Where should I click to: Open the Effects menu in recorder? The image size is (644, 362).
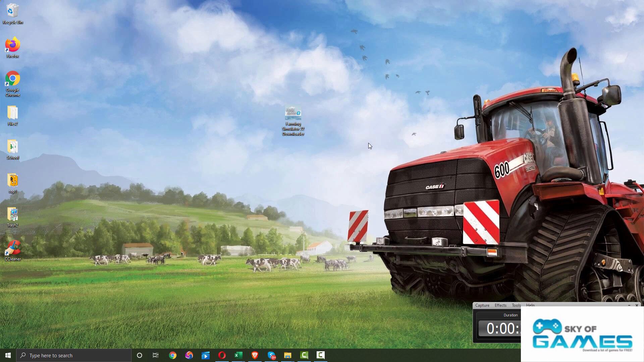click(x=500, y=305)
